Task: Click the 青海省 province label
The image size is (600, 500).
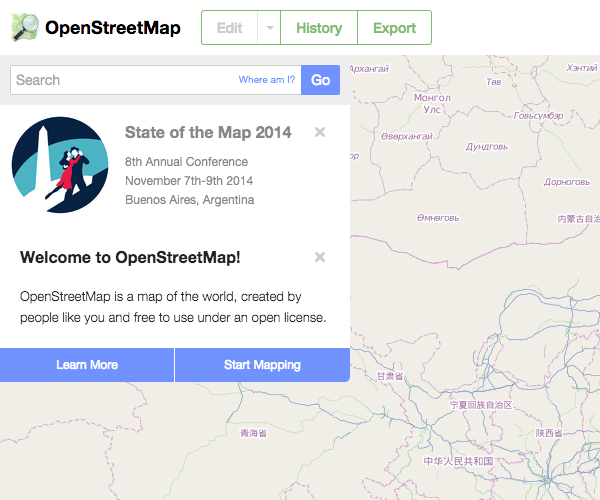Action: tap(253, 433)
